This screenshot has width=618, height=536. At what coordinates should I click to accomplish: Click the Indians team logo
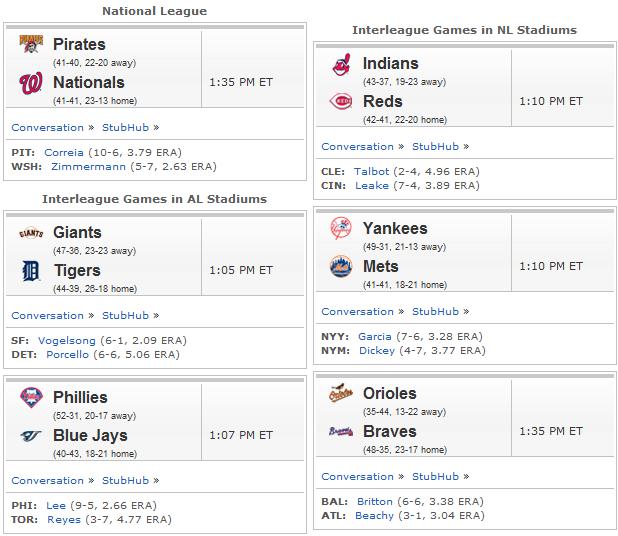(341, 64)
